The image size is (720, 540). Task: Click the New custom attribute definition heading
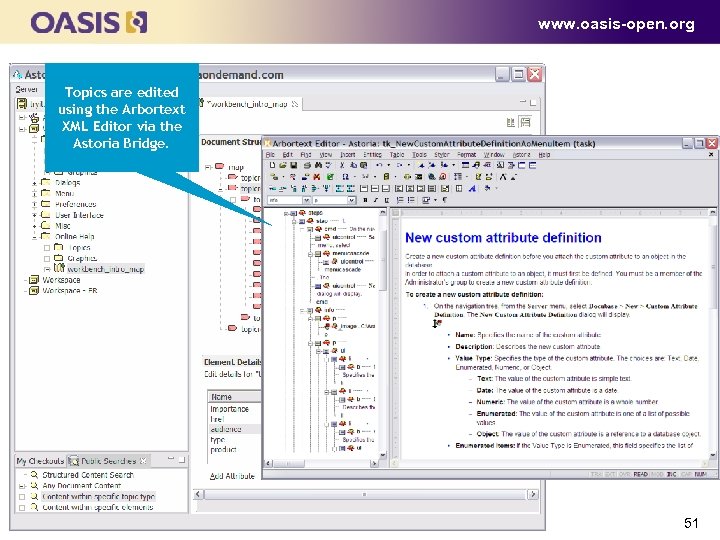[503, 238]
